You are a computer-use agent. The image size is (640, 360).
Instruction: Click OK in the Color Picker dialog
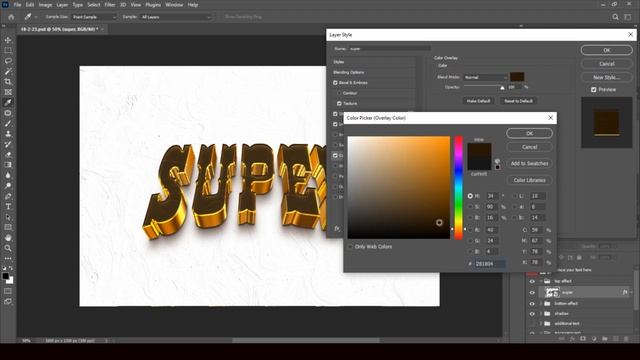click(x=529, y=133)
